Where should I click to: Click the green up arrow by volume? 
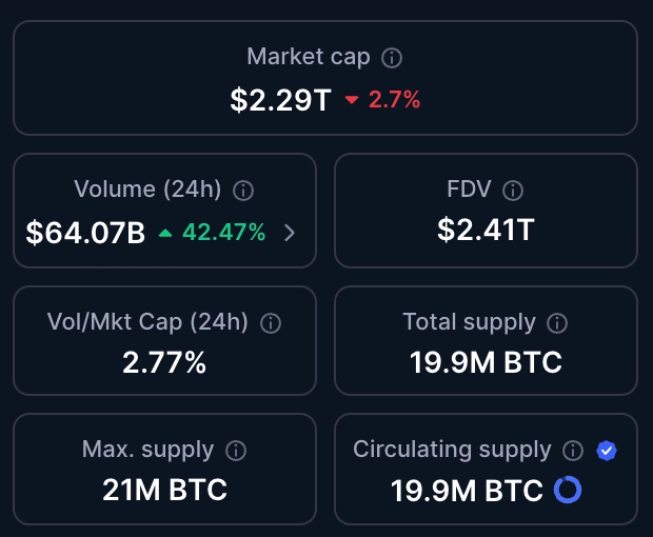coord(165,233)
